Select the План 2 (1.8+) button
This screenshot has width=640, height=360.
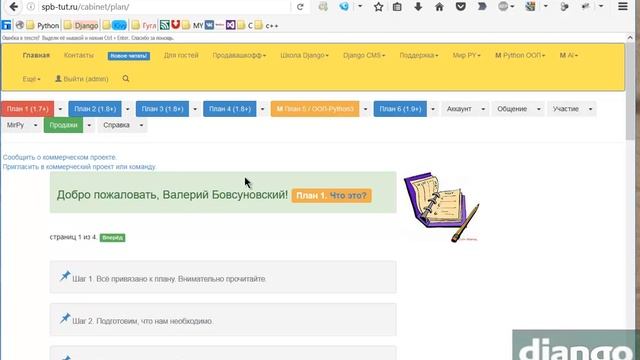pos(95,109)
